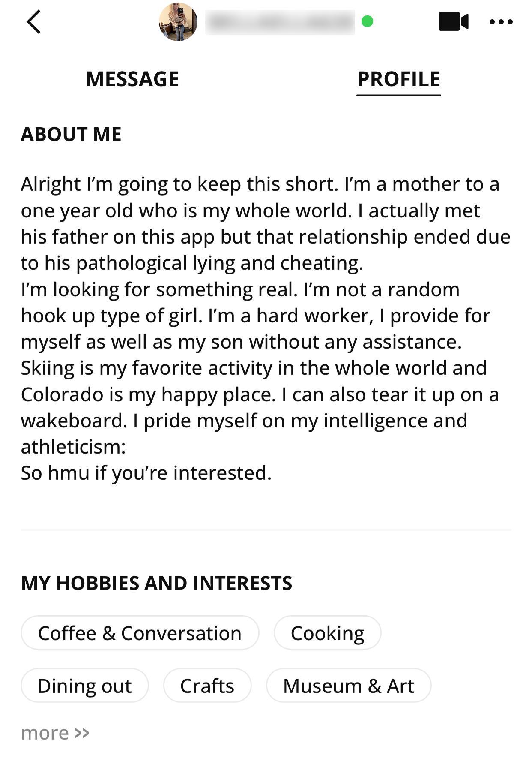
Task: Choose the Dining out interest chip
Action: pyautogui.click(x=84, y=686)
